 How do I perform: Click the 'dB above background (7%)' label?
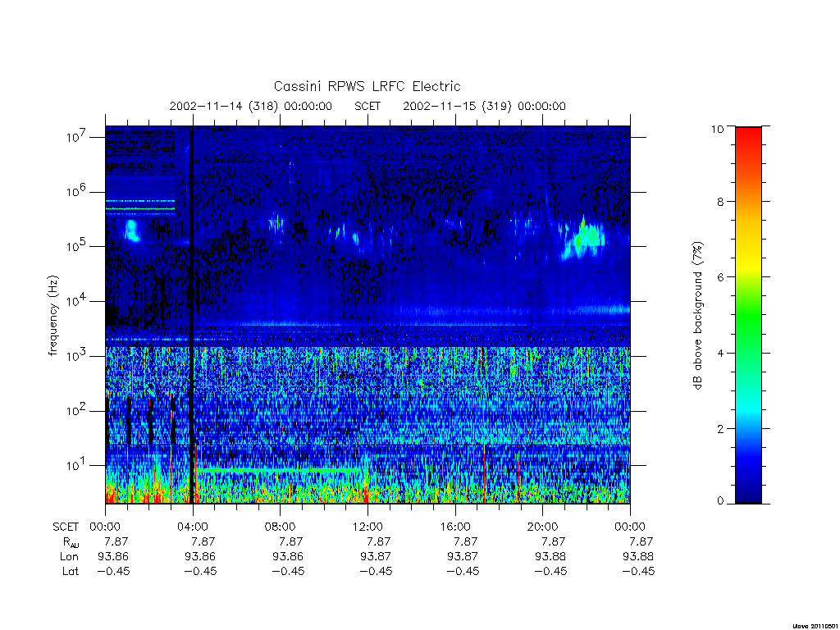coord(697,316)
